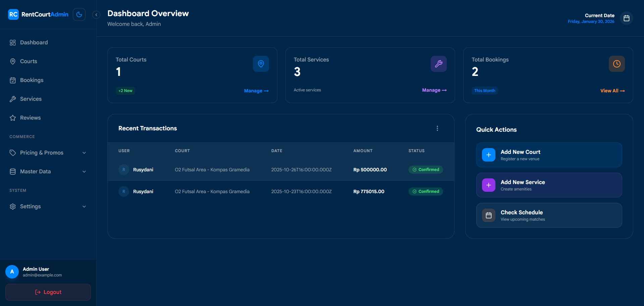This screenshot has width=644, height=306.
Task: Click the location pin icon in Total Courts
Action: click(261, 64)
